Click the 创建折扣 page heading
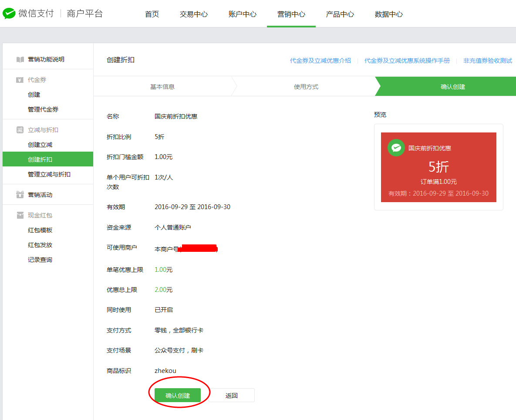 point(121,60)
